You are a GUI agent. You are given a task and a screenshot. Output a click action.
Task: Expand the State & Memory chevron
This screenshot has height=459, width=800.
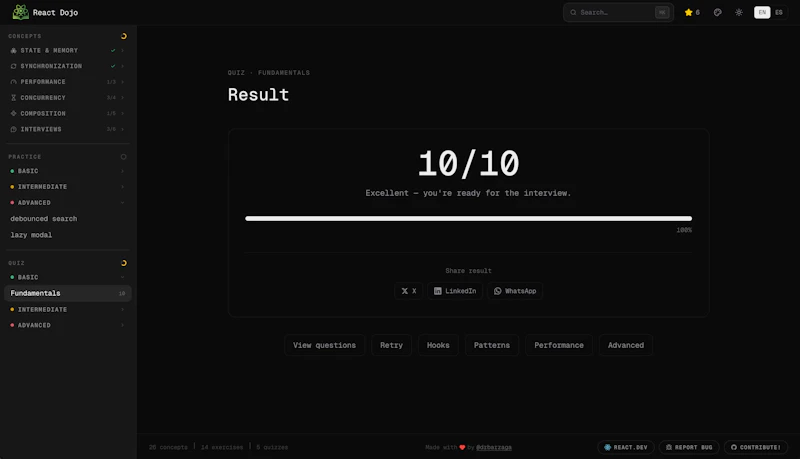(122, 50)
